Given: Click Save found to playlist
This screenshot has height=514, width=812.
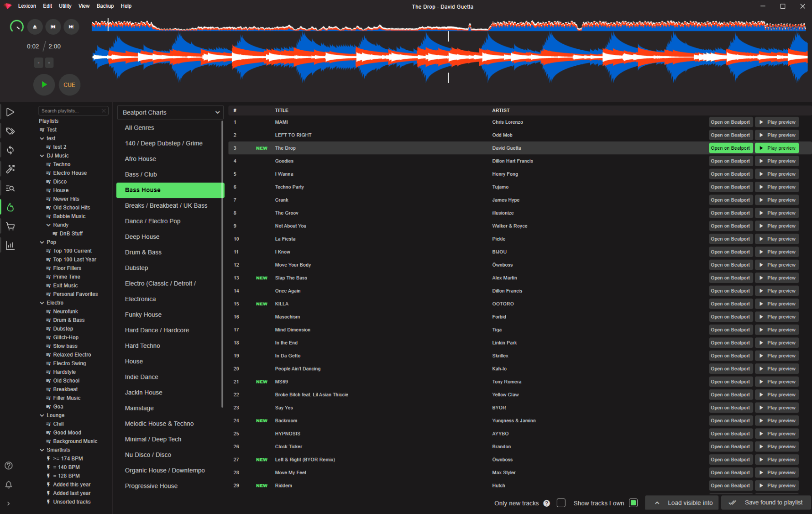Looking at the screenshot, I should click(x=766, y=503).
